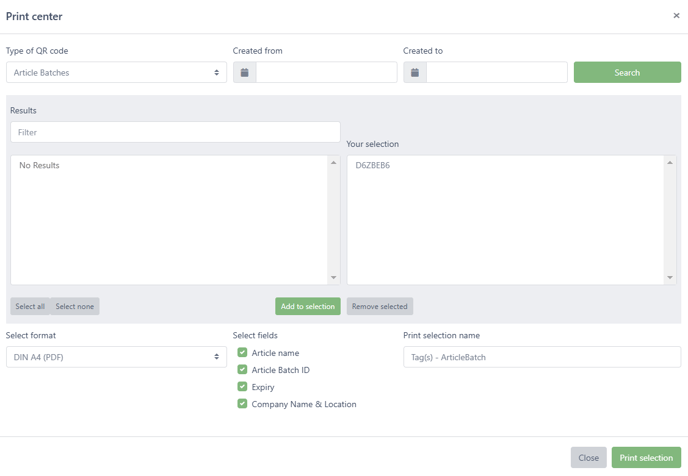The width and height of the screenshot is (688, 476).
Task: Focus the Results Filter input field
Action: pyautogui.click(x=175, y=132)
